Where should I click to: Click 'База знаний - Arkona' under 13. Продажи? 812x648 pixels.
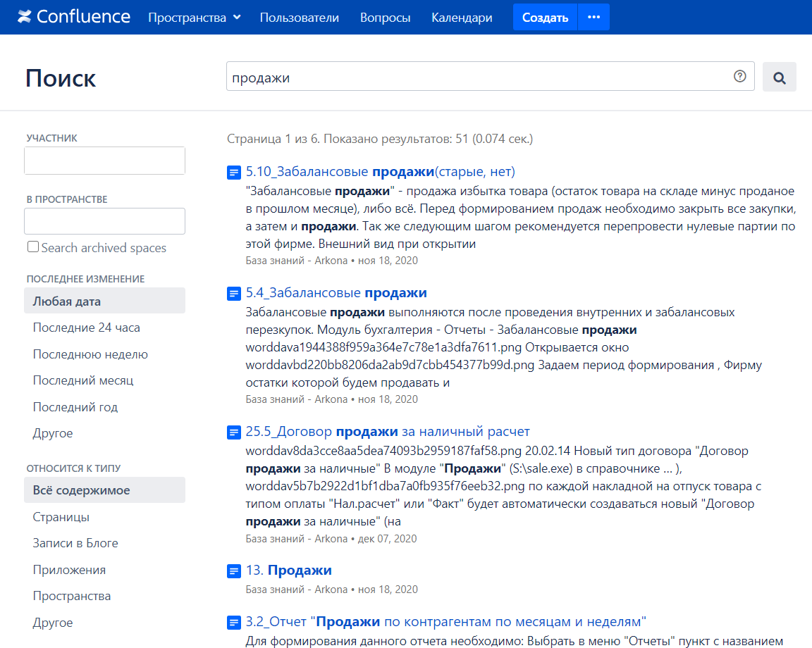[x=296, y=589]
